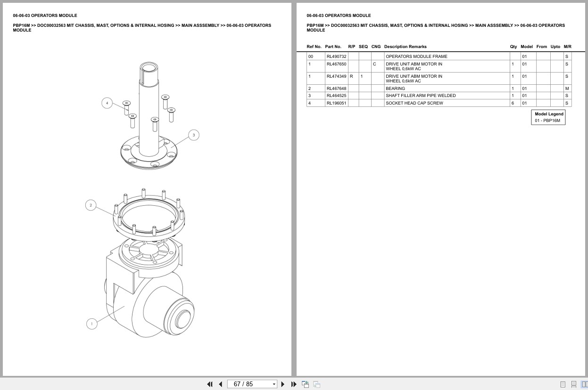Select part number RL464525
Viewport: 588px width, 390px height.
(x=336, y=96)
